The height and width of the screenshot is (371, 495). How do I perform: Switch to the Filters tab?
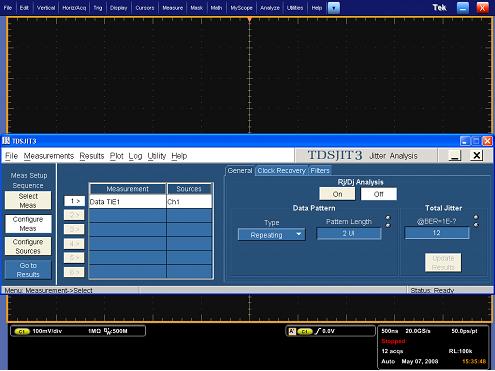(320, 171)
